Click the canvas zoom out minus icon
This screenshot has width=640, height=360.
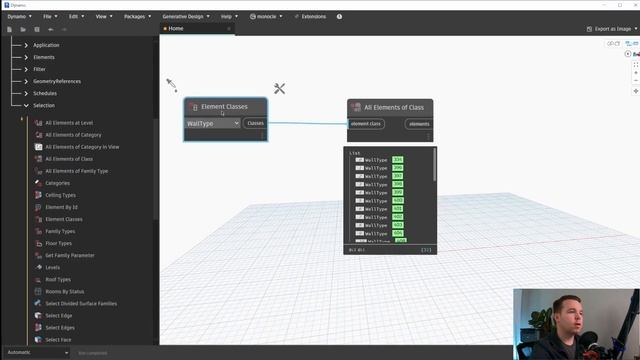[636, 80]
